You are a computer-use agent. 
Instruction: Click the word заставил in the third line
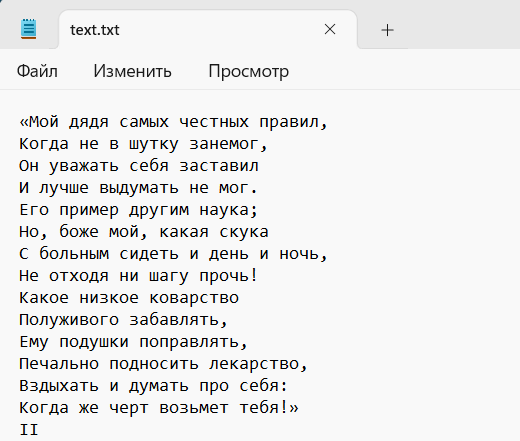(x=219, y=166)
